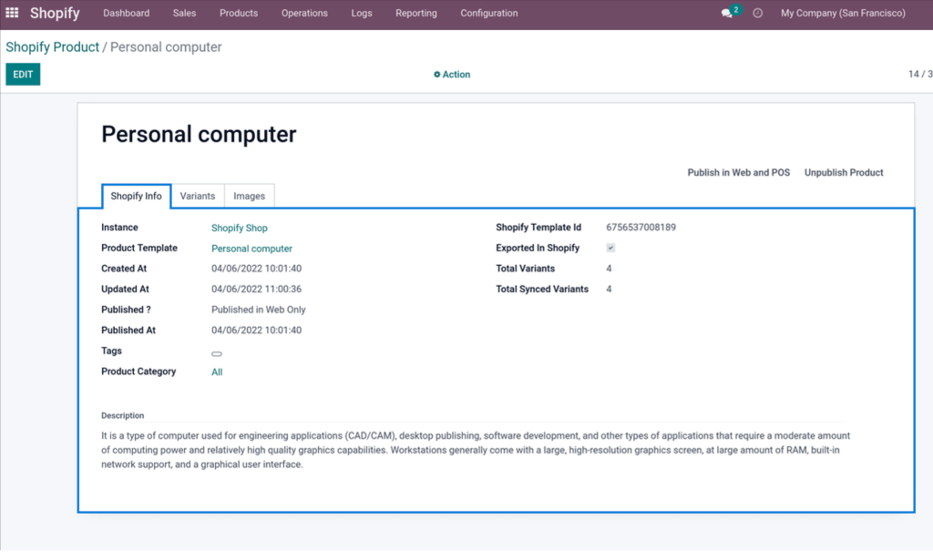Image resolution: width=933 pixels, height=560 pixels.
Task: Click the record pager counter
Action: coord(920,75)
